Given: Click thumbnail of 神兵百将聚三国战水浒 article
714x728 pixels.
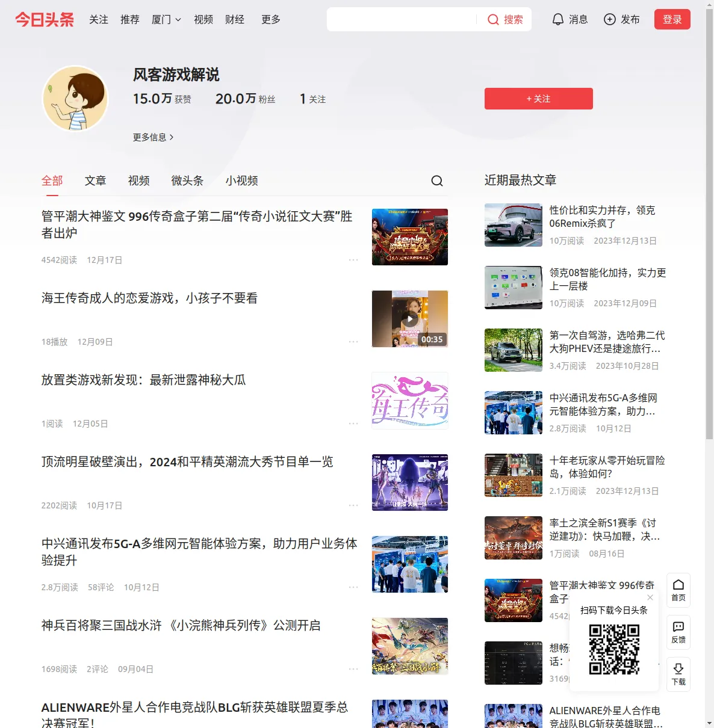Looking at the screenshot, I should pyautogui.click(x=410, y=646).
